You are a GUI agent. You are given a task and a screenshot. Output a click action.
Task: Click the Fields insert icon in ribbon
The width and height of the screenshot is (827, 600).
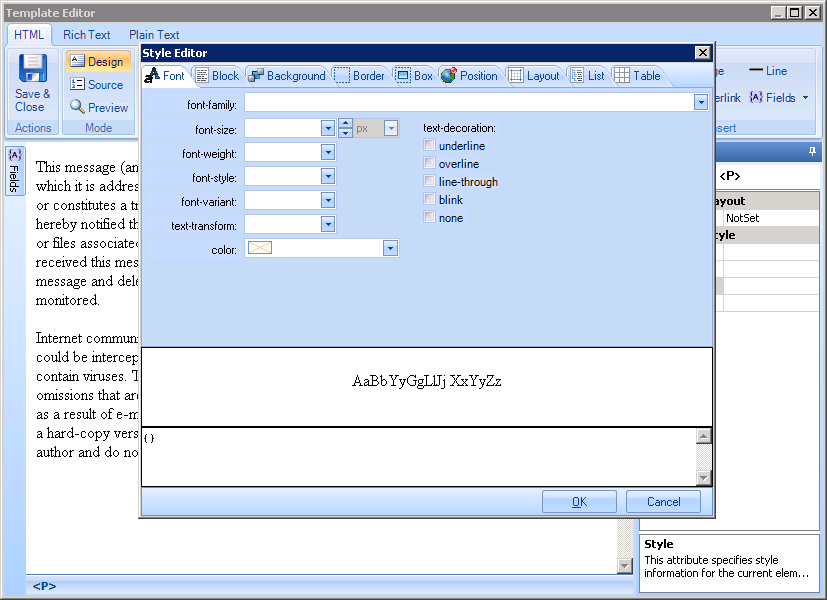point(756,97)
